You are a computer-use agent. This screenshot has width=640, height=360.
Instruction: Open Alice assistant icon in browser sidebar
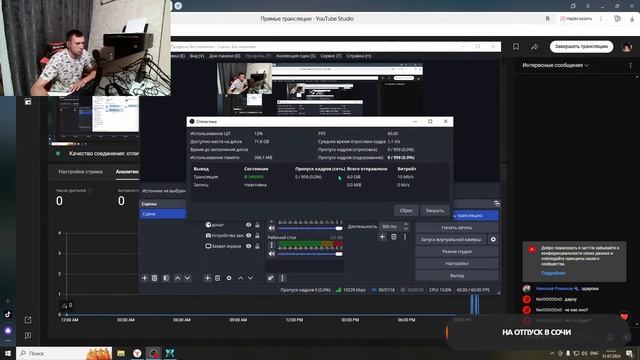(x=8, y=330)
